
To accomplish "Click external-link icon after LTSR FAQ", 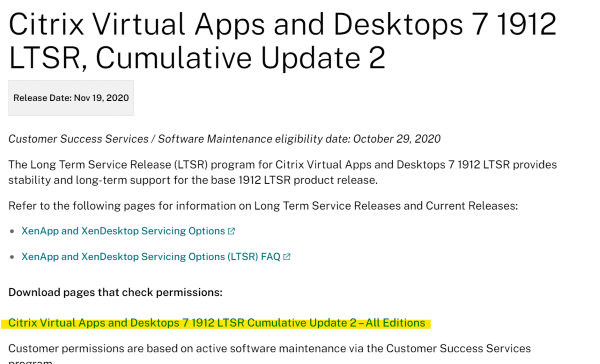I will pos(287,257).
